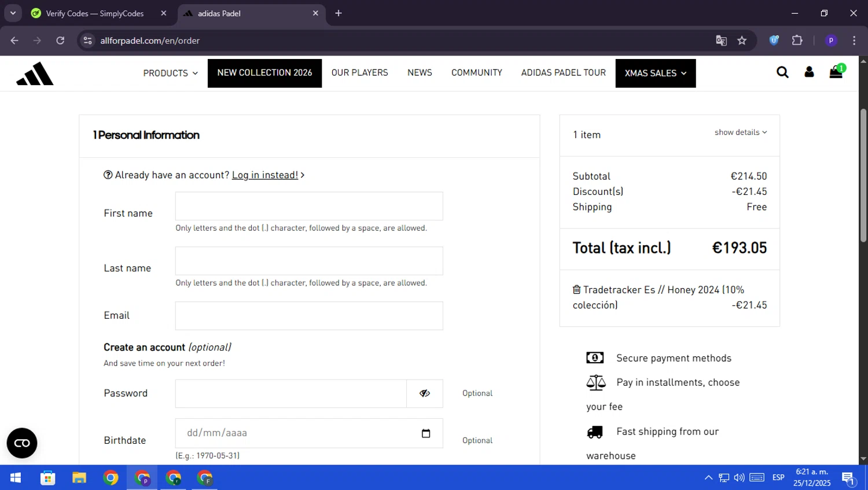Open NEW COLLECTION 2026 menu item
The image size is (868, 490).
[x=264, y=73]
